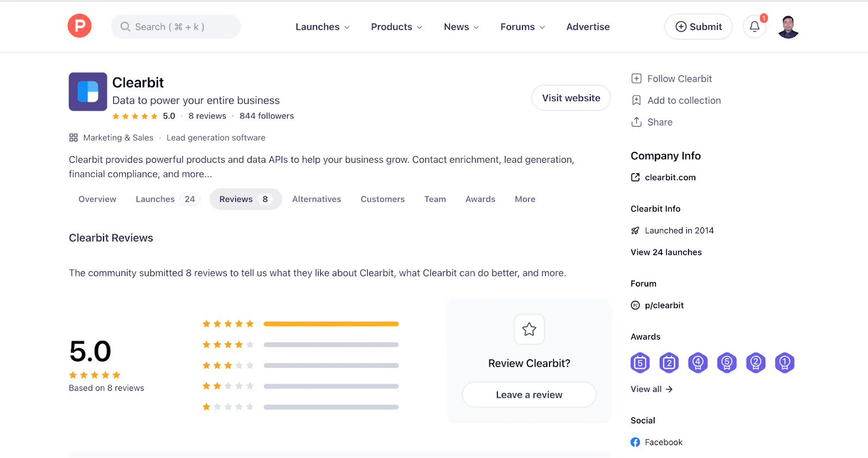Viewport: 868px width, 458px height.
Task: Open the News dropdown menu
Action: [x=461, y=27]
